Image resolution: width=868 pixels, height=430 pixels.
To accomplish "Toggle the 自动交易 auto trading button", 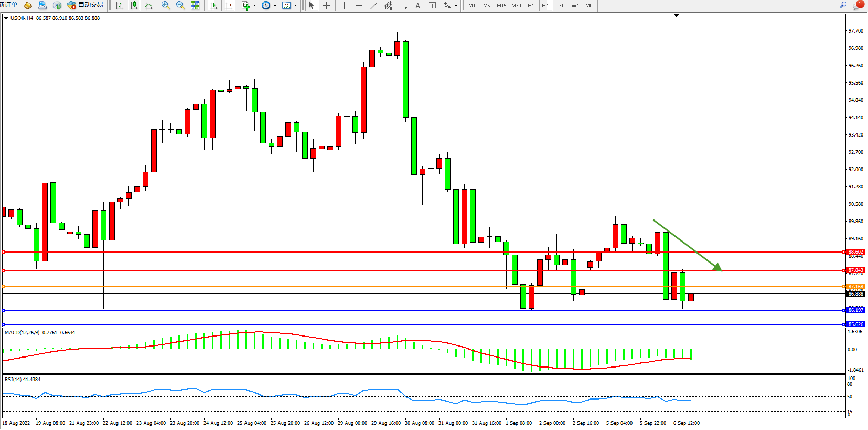I will (x=85, y=5).
